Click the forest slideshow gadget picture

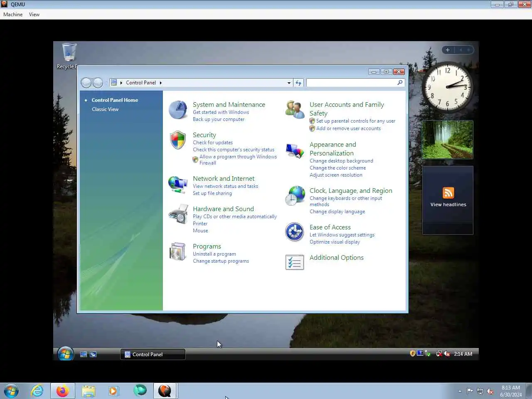(448, 140)
